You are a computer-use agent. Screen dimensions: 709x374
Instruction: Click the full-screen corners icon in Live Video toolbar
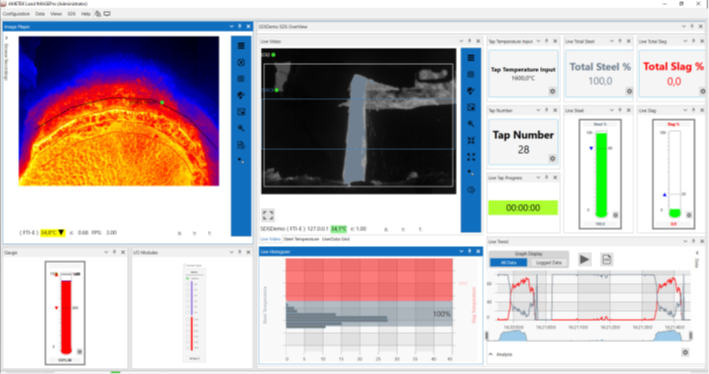pos(471,157)
